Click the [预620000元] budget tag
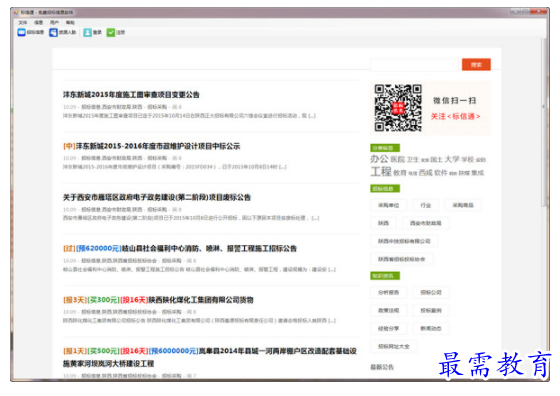 click(99, 249)
